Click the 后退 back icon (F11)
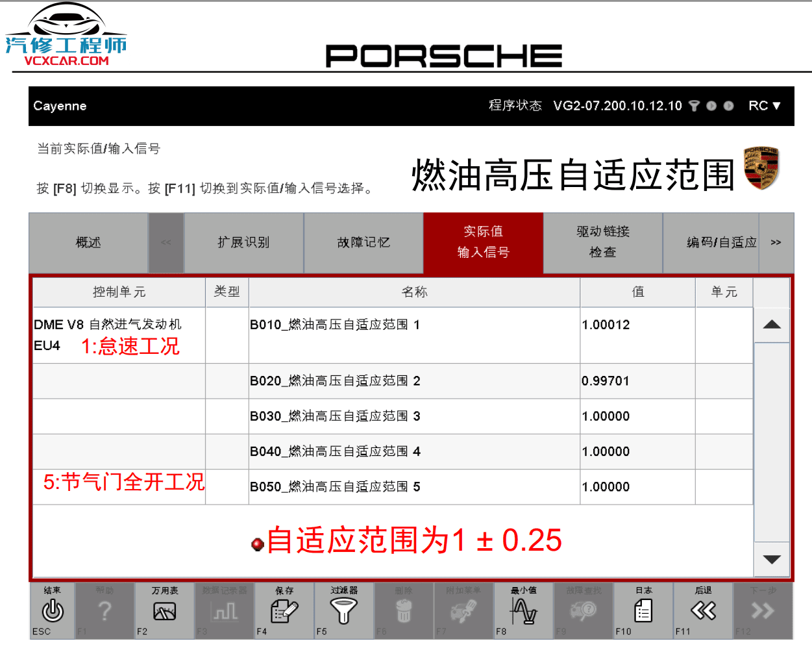 [x=702, y=609]
